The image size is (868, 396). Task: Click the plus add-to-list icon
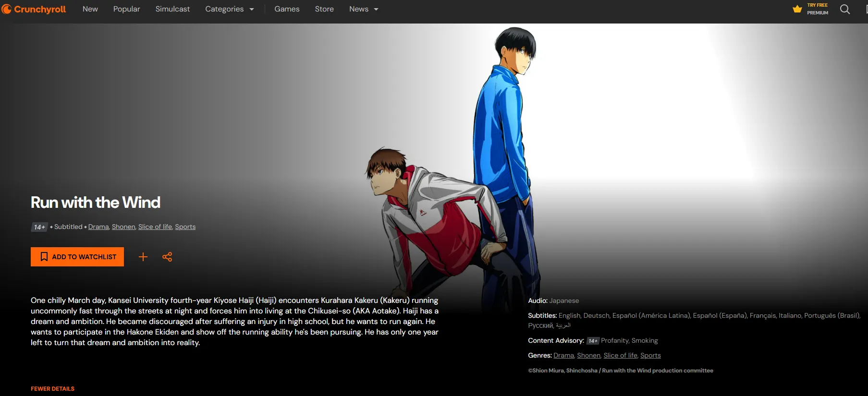(x=143, y=257)
